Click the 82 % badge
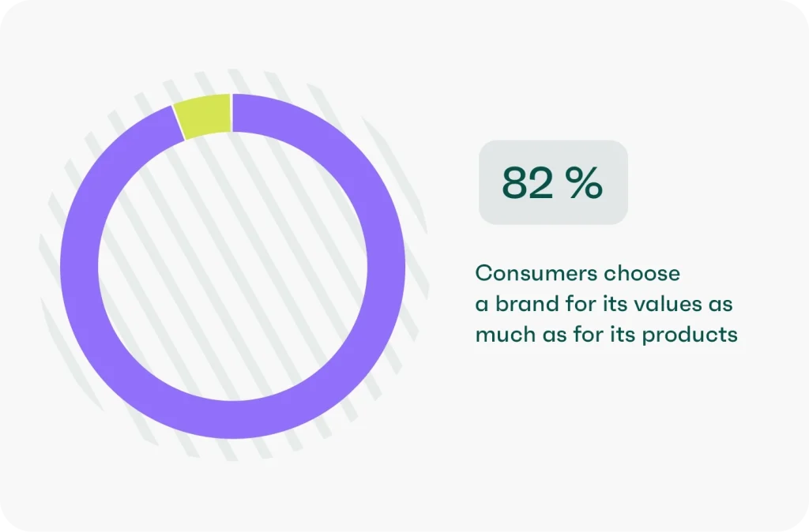 pyautogui.click(x=553, y=182)
